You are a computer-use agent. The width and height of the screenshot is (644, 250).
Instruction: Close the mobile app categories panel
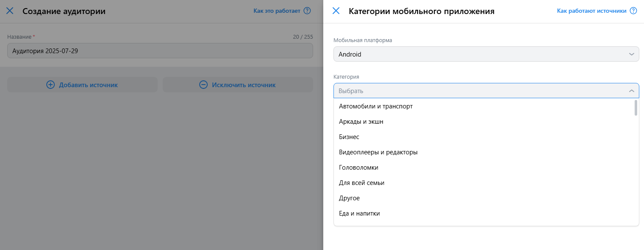click(x=336, y=11)
